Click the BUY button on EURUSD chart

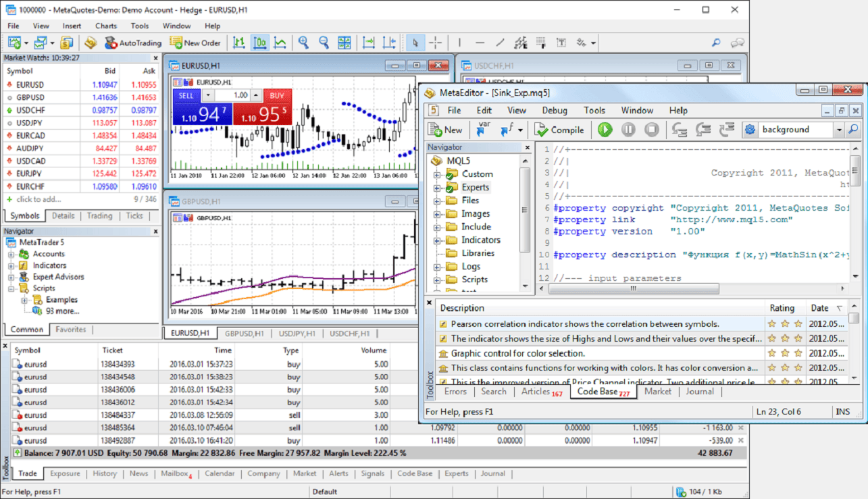pyautogui.click(x=278, y=95)
